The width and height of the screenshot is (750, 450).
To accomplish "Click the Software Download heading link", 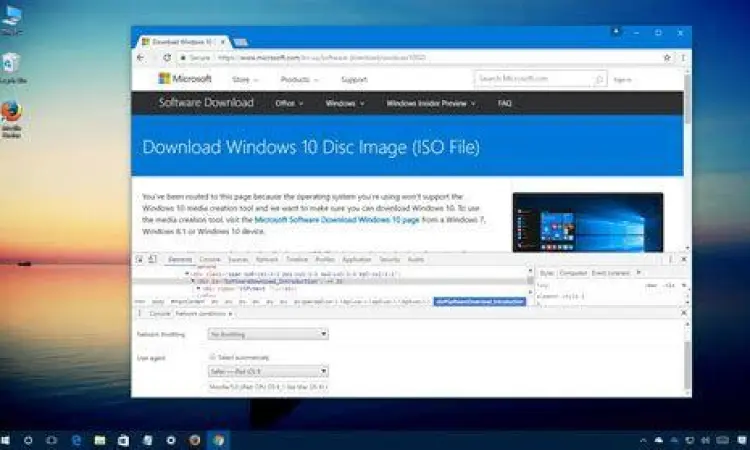I will click(206, 102).
